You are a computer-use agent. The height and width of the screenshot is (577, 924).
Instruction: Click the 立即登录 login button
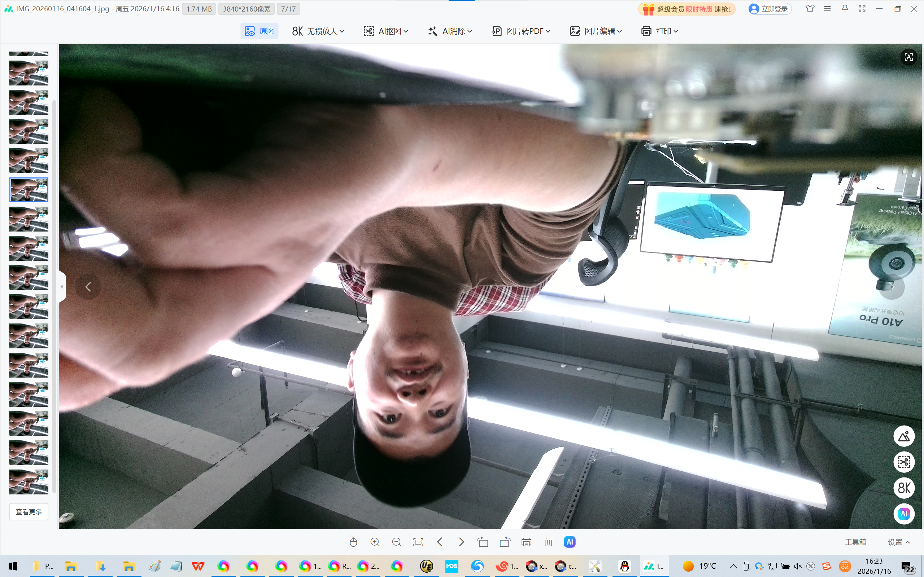click(770, 9)
